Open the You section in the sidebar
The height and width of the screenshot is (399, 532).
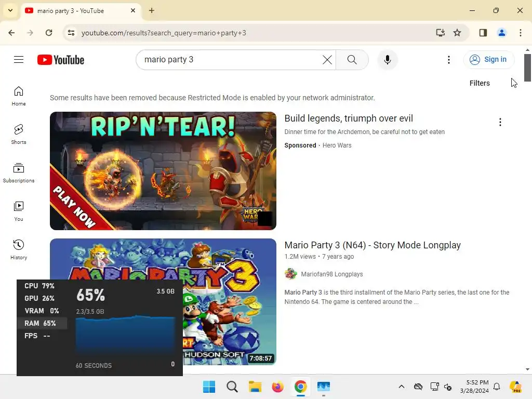tap(19, 211)
